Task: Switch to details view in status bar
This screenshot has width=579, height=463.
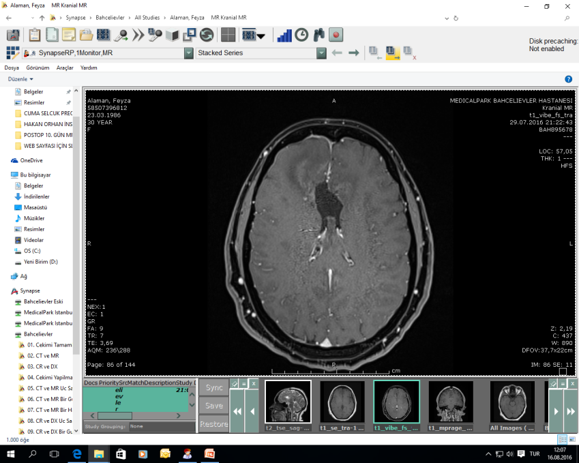Action: coord(562,439)
